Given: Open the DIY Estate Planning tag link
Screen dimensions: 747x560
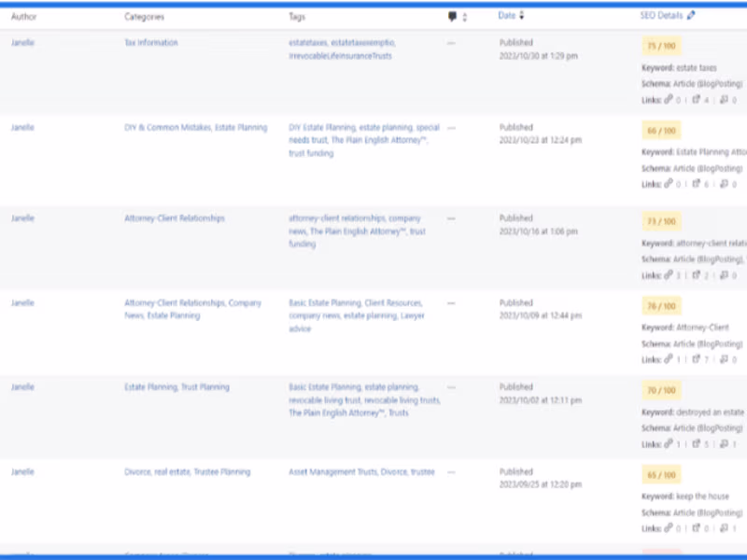Looking at the screenshot, I should 322,127.
